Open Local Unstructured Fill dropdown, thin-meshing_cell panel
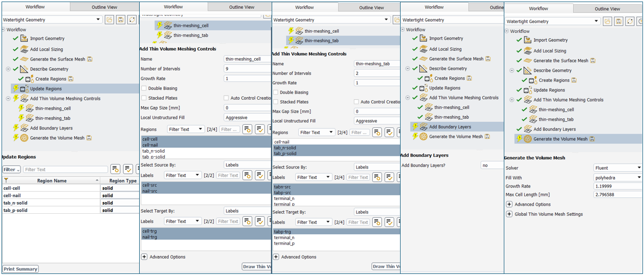This screenshot has width=644, height=276. point(248,118)
